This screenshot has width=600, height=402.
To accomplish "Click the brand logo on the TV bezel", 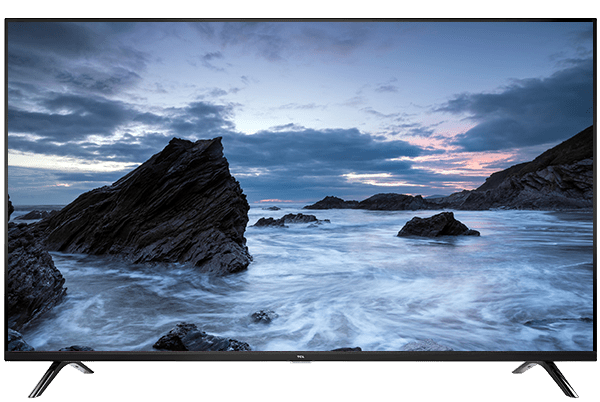I will point(300,357).
